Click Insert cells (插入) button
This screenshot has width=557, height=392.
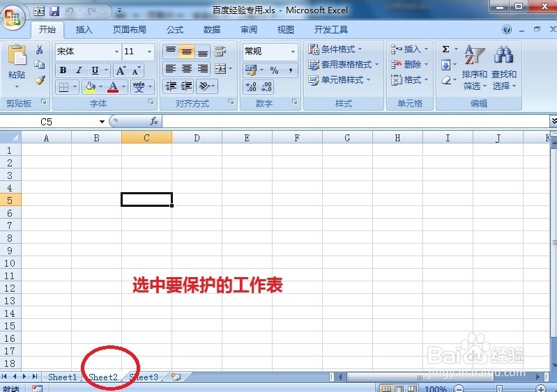click(410, 49)
